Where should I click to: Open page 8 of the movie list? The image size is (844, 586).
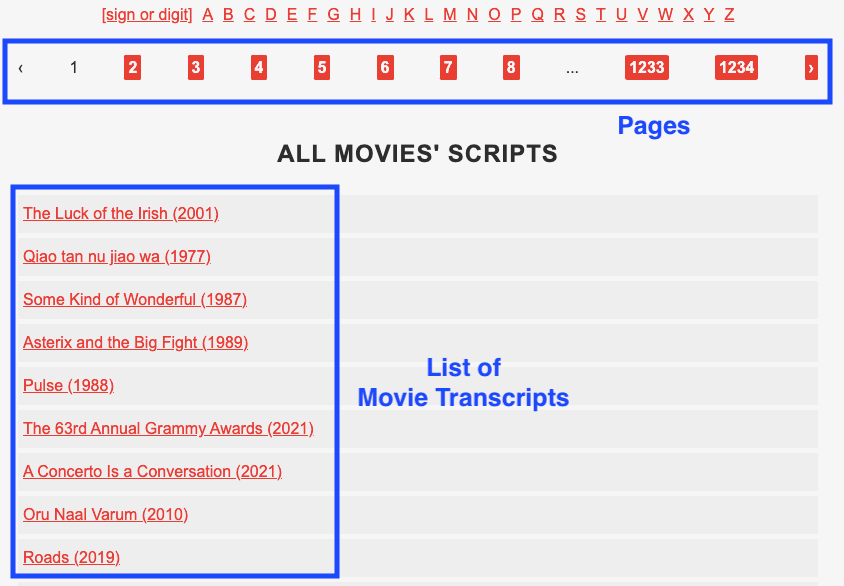(511, 67)
